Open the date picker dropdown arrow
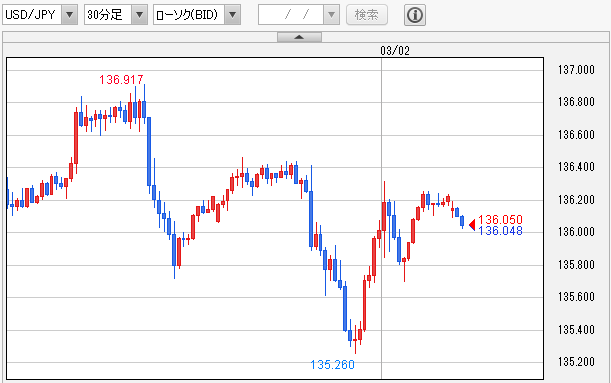This screenshot has width=611, height=383. click(x=331, y=15)
